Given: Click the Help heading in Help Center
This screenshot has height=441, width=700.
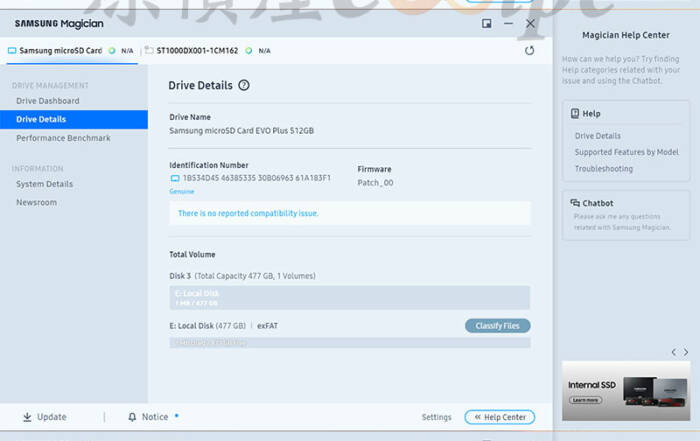Looking at the screenshot, I should click(x=591, y=113).
